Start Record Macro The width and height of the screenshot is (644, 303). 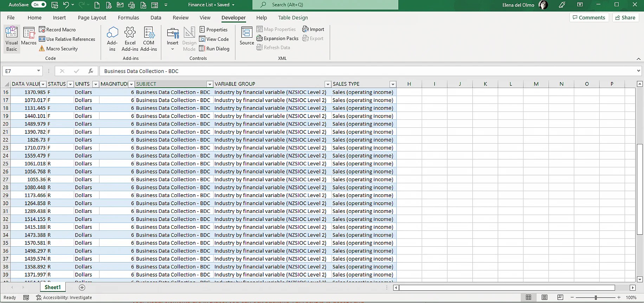(57, 30)
